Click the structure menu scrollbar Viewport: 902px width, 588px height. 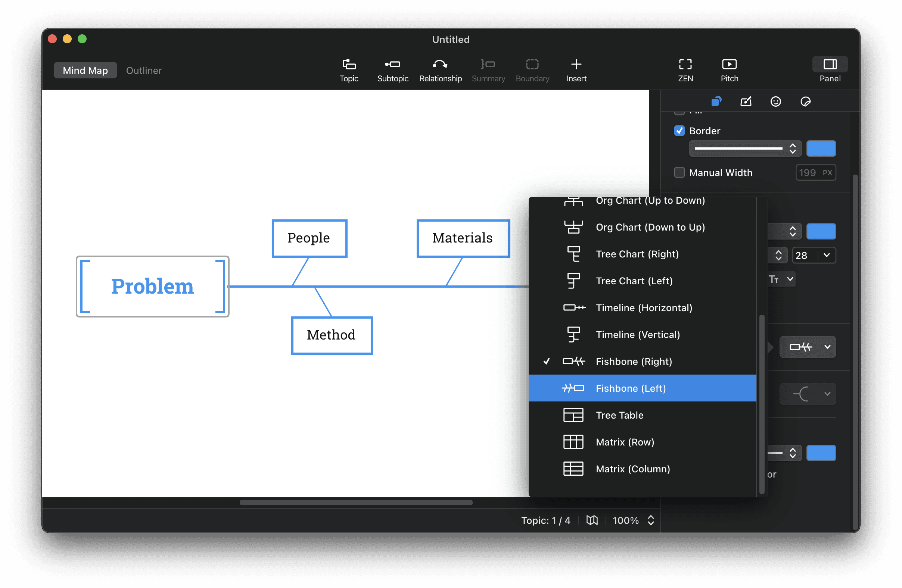point(762,404)
